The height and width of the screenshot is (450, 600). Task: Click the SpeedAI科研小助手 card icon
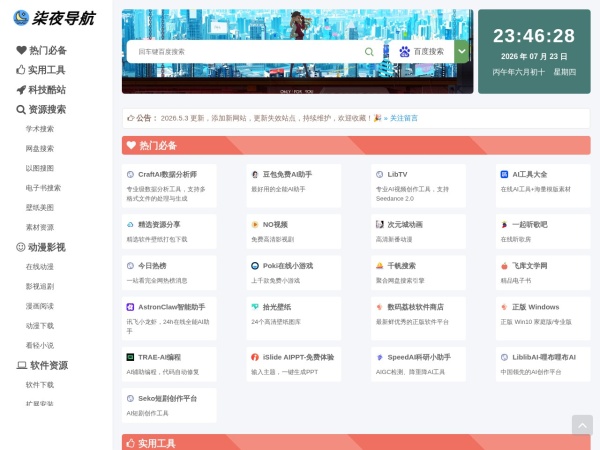(x=380, y=357)
